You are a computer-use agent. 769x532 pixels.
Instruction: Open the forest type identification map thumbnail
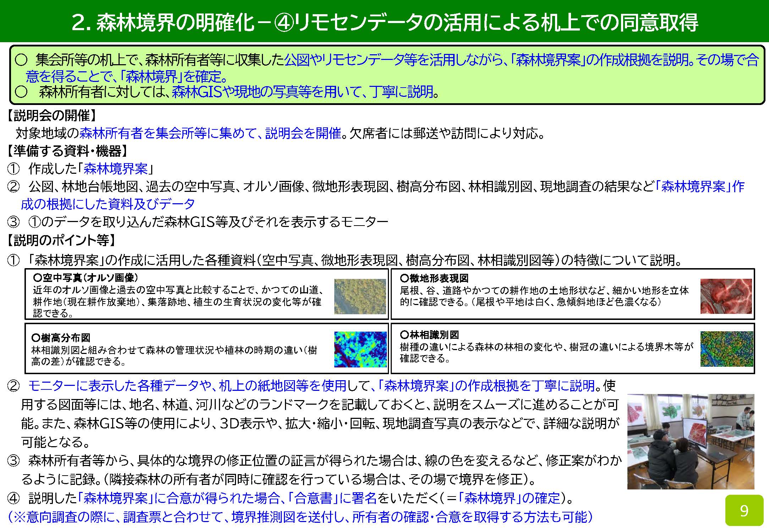click(x=726, y=349)
